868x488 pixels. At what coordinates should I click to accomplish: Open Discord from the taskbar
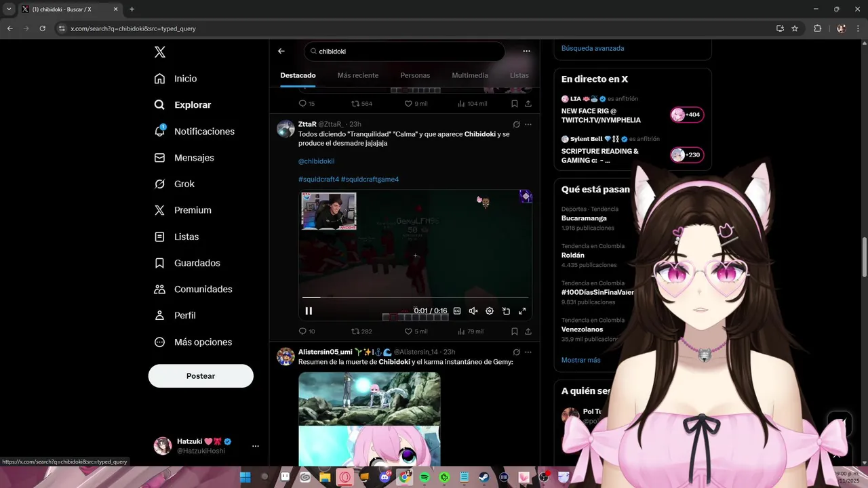pyautogui.click(x=384, y=477)
